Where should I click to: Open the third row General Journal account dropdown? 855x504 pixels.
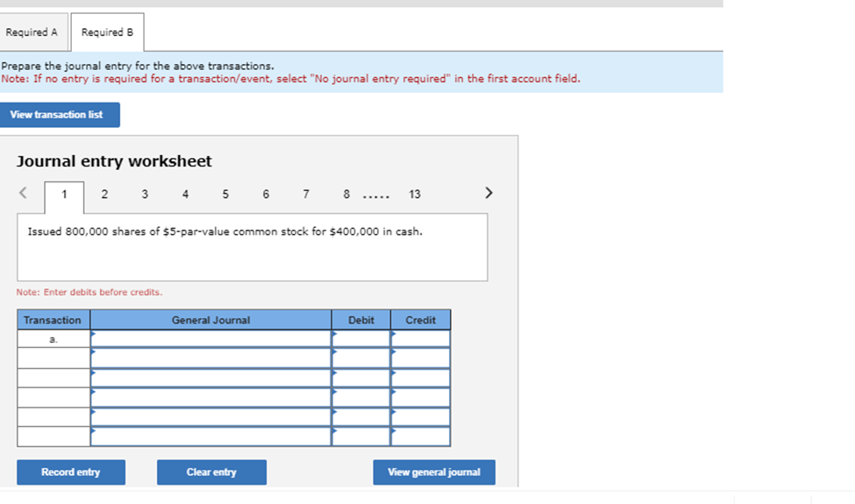click(x=211, y=378)
